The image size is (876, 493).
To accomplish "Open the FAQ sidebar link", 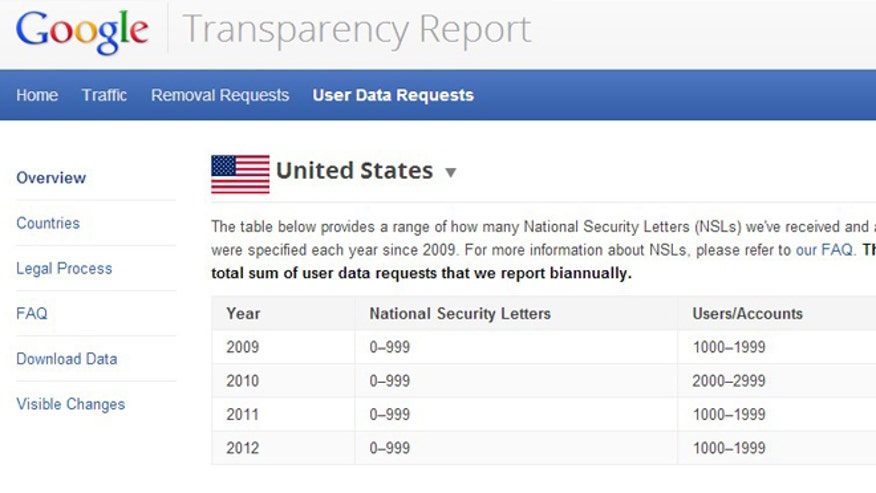I will click(x=32, y=314).
